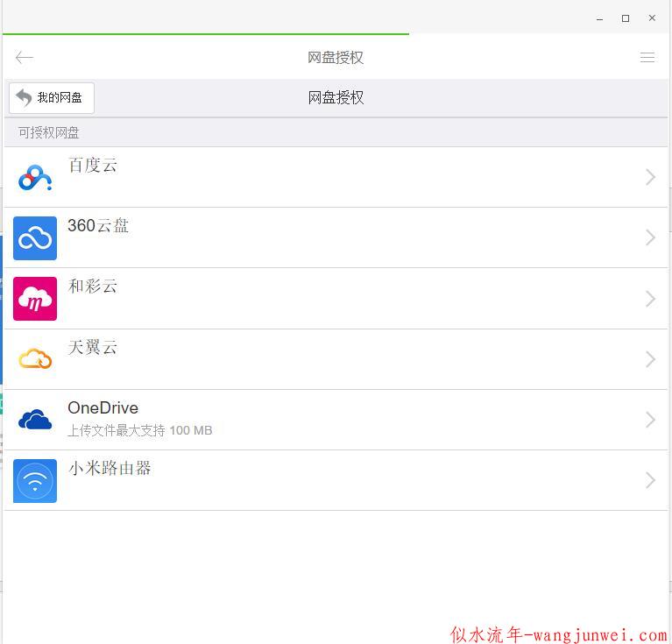Select the OneDrive cloud icon

35,420
